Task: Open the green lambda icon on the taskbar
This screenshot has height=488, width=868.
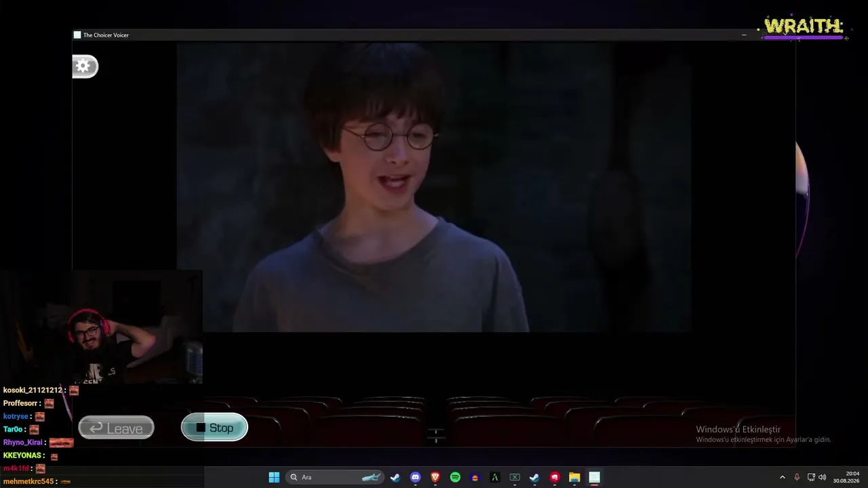Action: point(495,477)
